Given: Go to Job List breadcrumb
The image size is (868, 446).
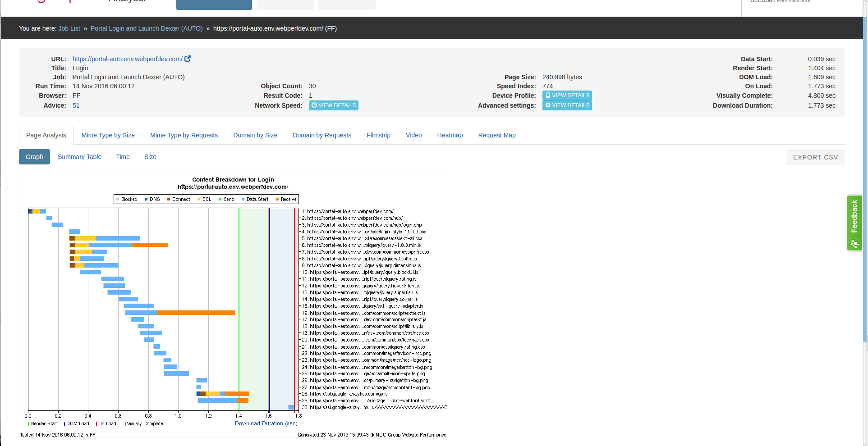Looking at the screenshot, I should (x=69, y=28).
